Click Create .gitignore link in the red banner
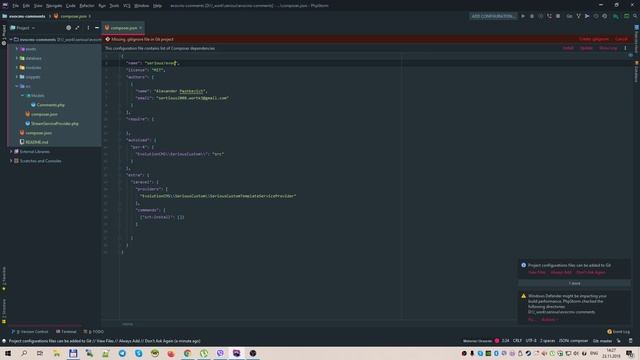The height and width of the screenshot is (360, 640). coord(593,39)
